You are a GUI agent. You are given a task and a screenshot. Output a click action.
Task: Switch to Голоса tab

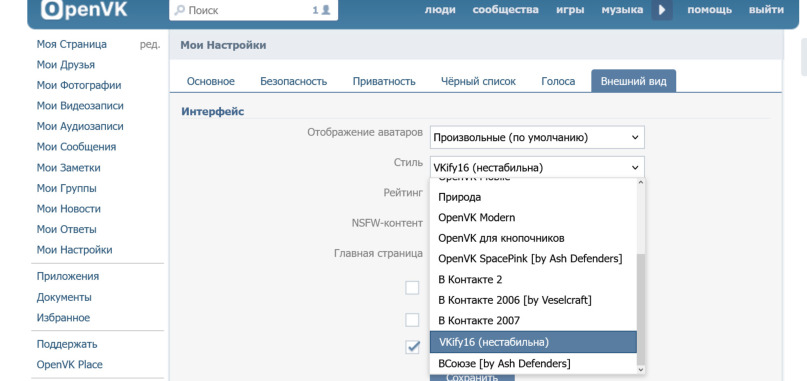point(558,81)
